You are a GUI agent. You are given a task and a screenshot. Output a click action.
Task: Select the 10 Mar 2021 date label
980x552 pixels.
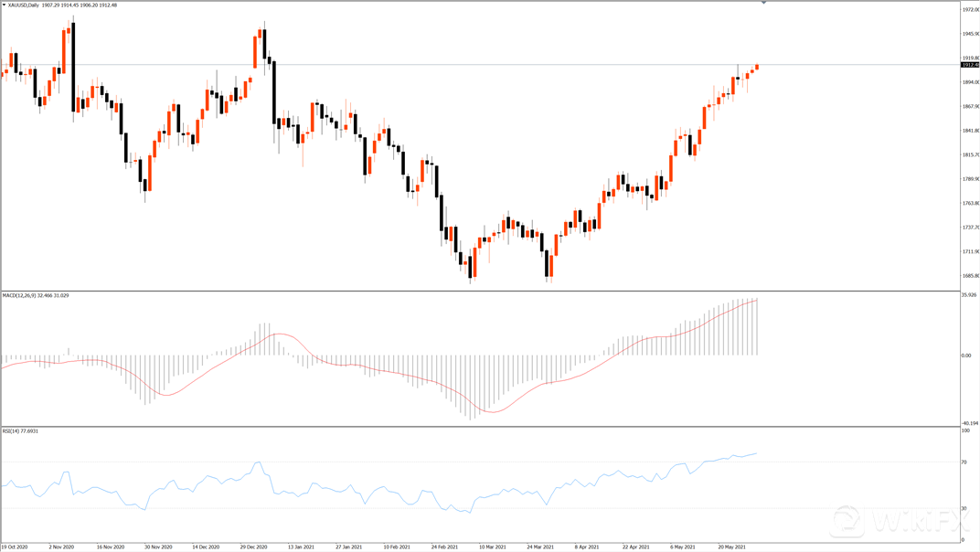point(491,547)
